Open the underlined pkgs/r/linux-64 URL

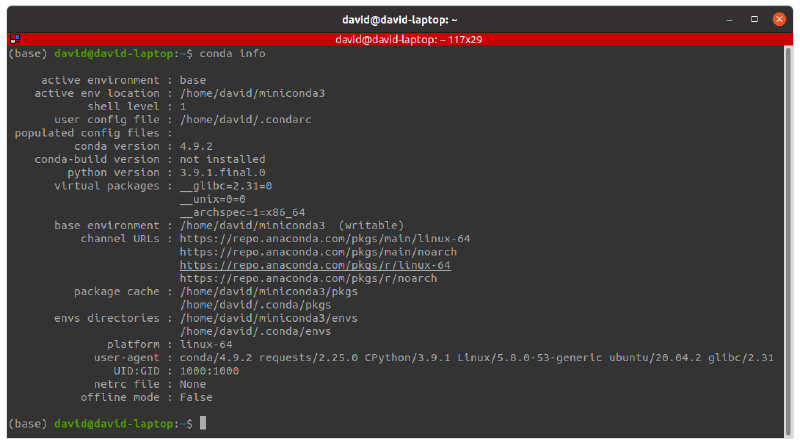coord(315,265)
